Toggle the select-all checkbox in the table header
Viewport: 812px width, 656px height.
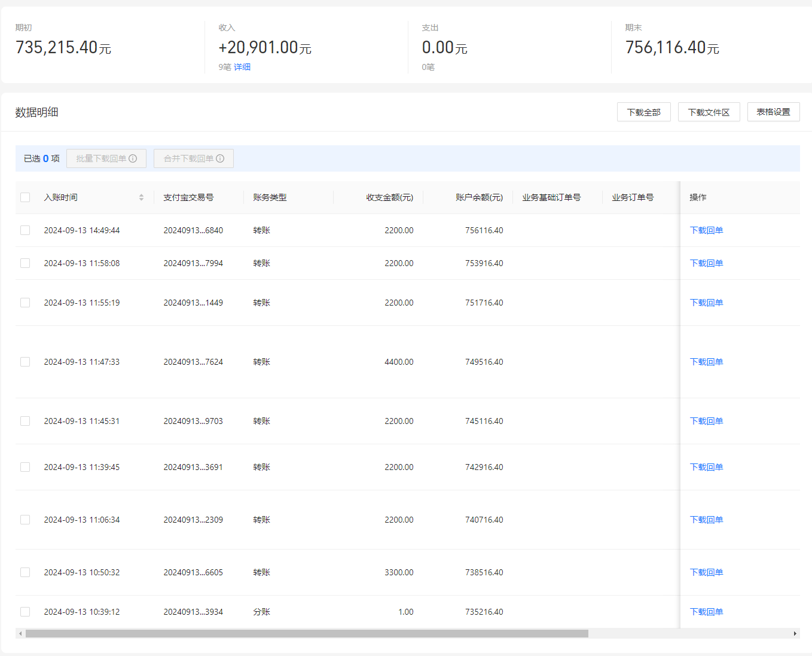click(25, 197)
